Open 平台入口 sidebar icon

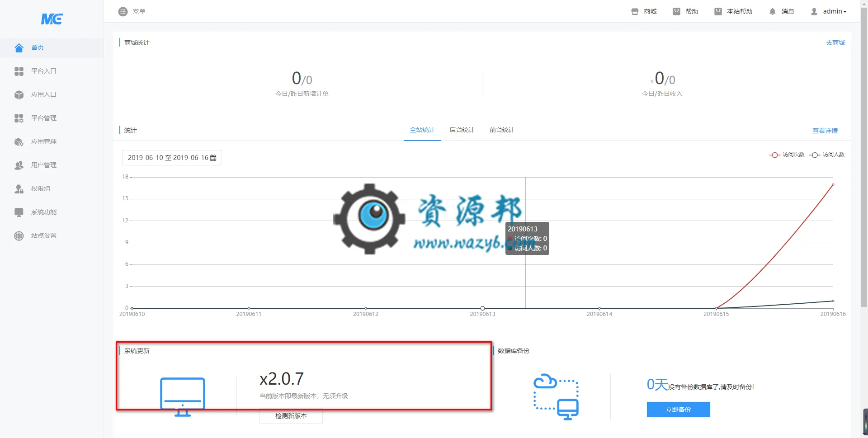tap(19, 71)
